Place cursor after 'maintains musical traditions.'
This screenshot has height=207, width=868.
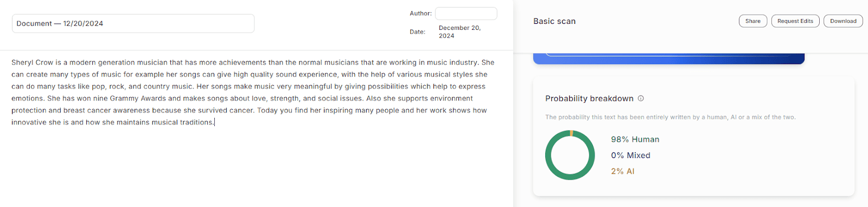[215, 122]
